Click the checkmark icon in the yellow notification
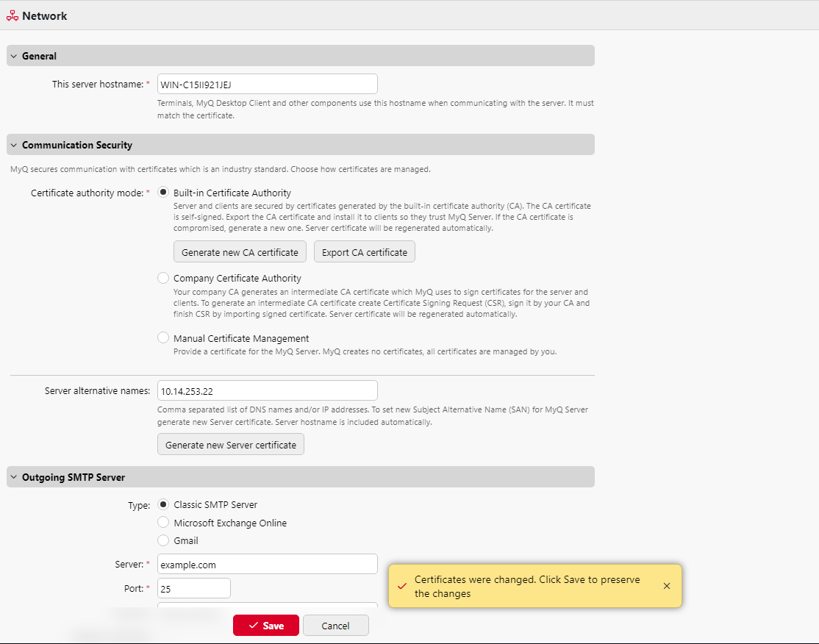 tap(401, 586)
